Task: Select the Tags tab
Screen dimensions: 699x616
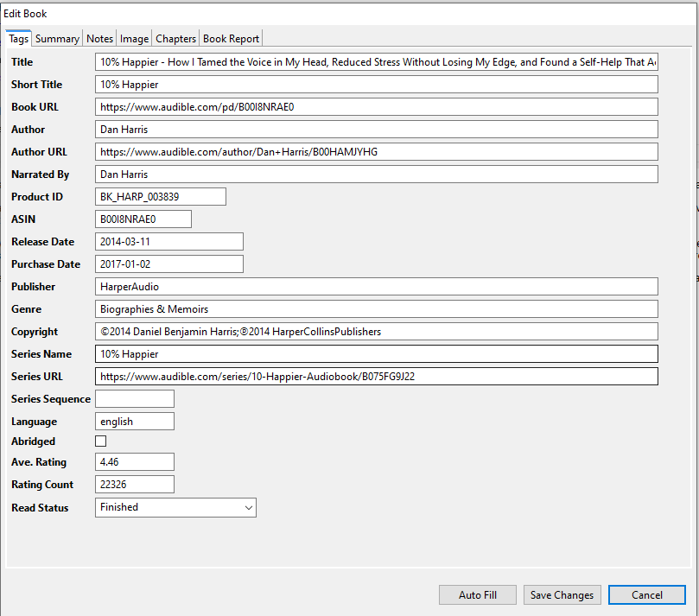Action: (18, 38)
